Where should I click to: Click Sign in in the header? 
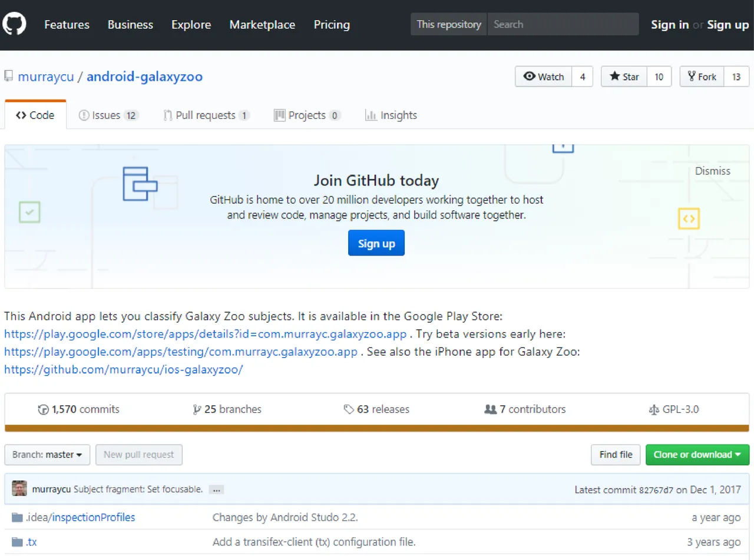pyautogui.click(x=670, y=25)
